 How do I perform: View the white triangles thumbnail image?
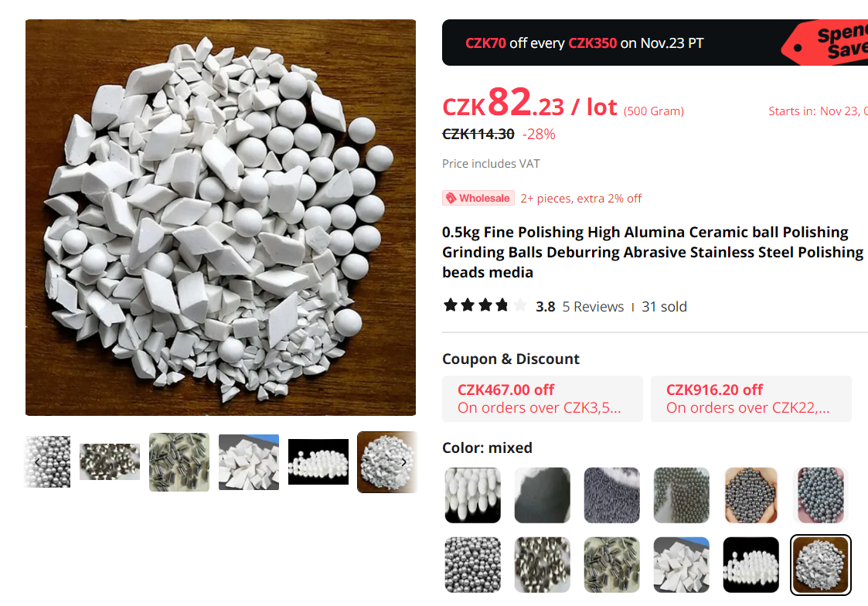[x=249, y=462]
